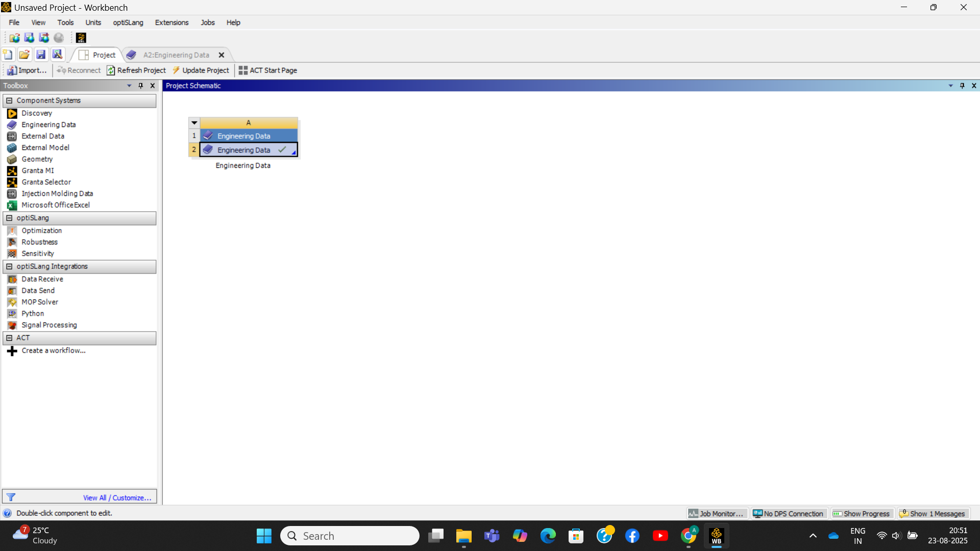The height and width of the screenshot is (551, 980).
Task: Click the Save Project floppy disk icon
Action: [x=41, y=55]
